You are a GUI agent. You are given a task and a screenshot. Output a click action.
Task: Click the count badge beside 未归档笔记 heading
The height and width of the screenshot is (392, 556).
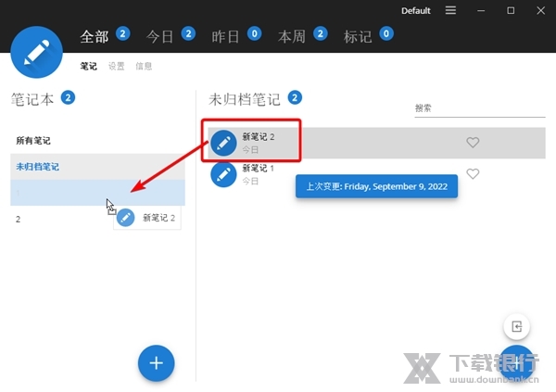295,97
